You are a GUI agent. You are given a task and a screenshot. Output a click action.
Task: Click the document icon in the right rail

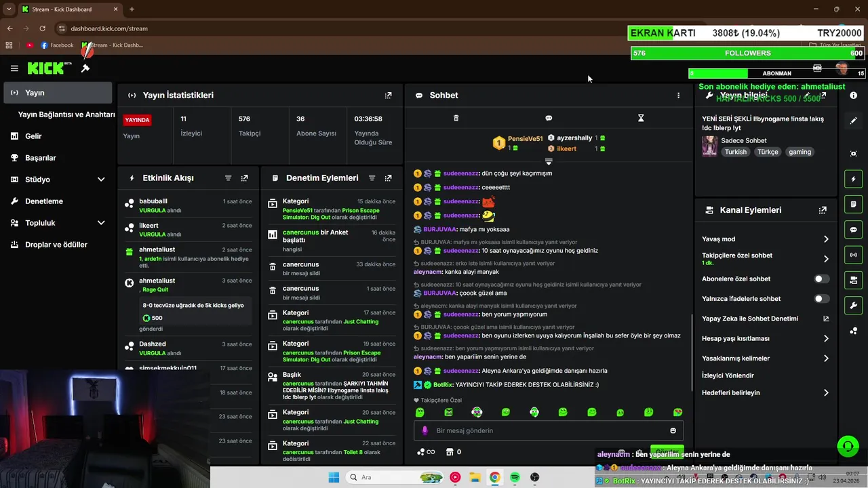click(x=854, y=204)
